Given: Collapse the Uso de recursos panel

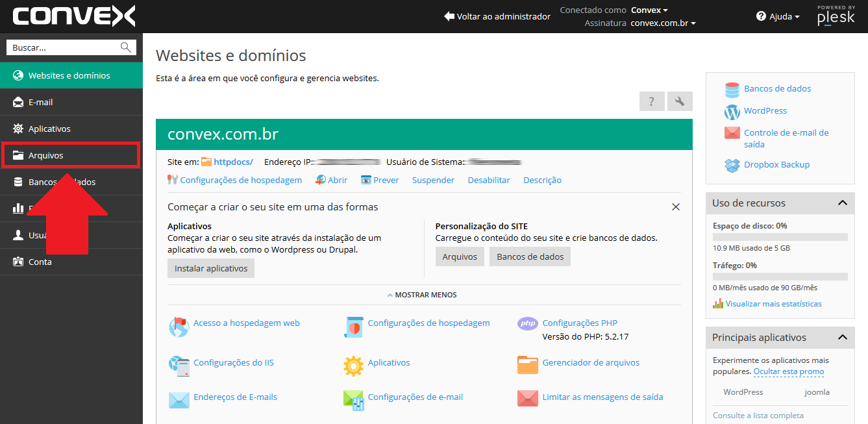Looking at the screenshot, I should click(842, 203).
